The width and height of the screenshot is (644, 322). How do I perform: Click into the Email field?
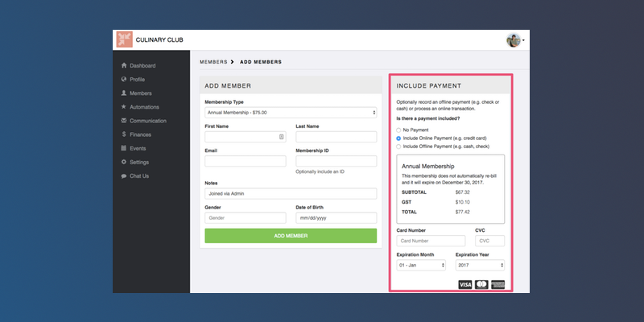coord(246,161)
